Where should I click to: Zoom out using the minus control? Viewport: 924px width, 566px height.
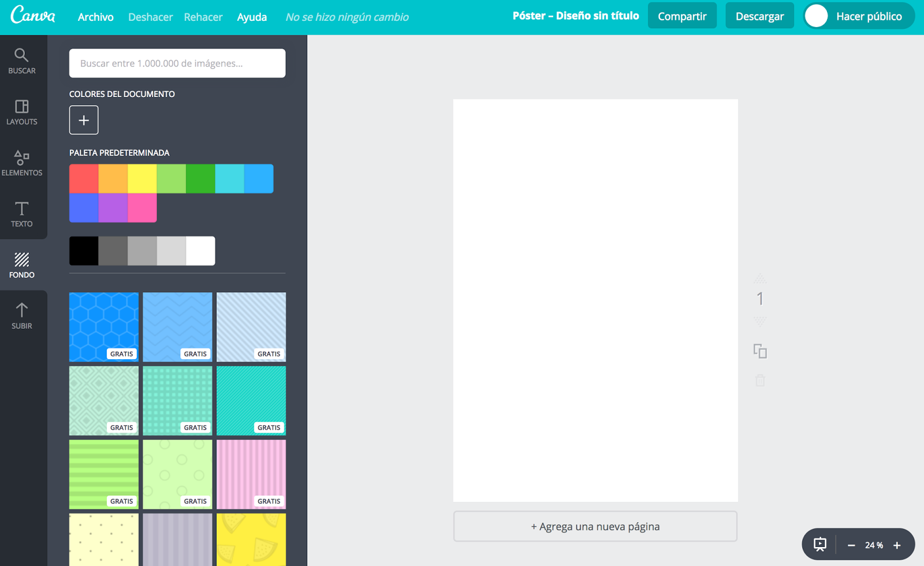click(x=851, y=544)
